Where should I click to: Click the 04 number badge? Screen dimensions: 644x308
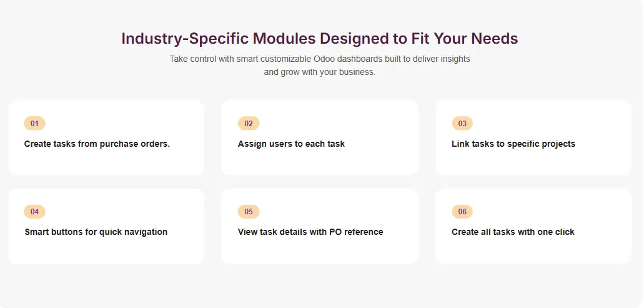coord(34,212)
